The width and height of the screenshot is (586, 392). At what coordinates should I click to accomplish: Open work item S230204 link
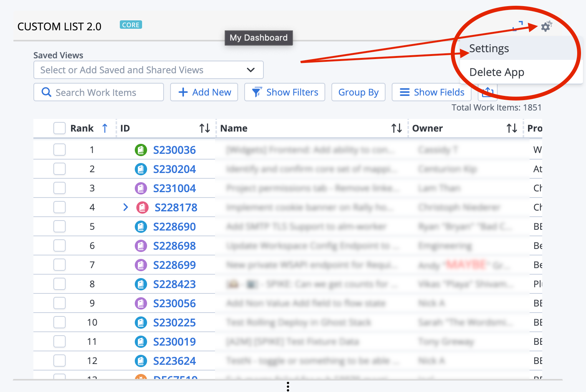(x=174, y=169)
